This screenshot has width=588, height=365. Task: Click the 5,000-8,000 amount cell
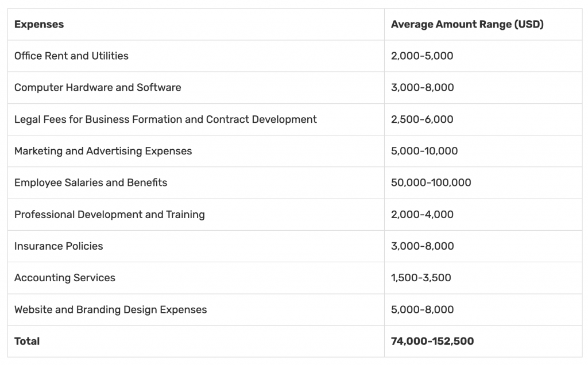click(422, 310)
